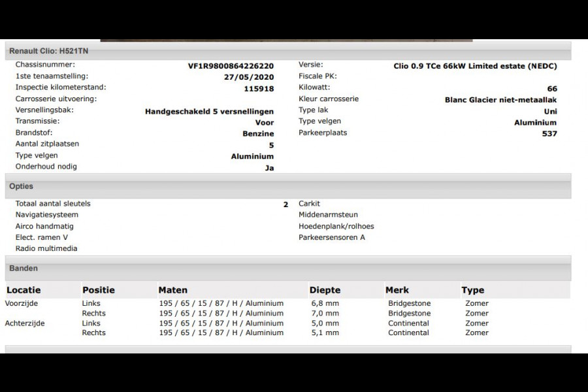
Task: Enable the Parkeersensoren A option
Action: 332,237
